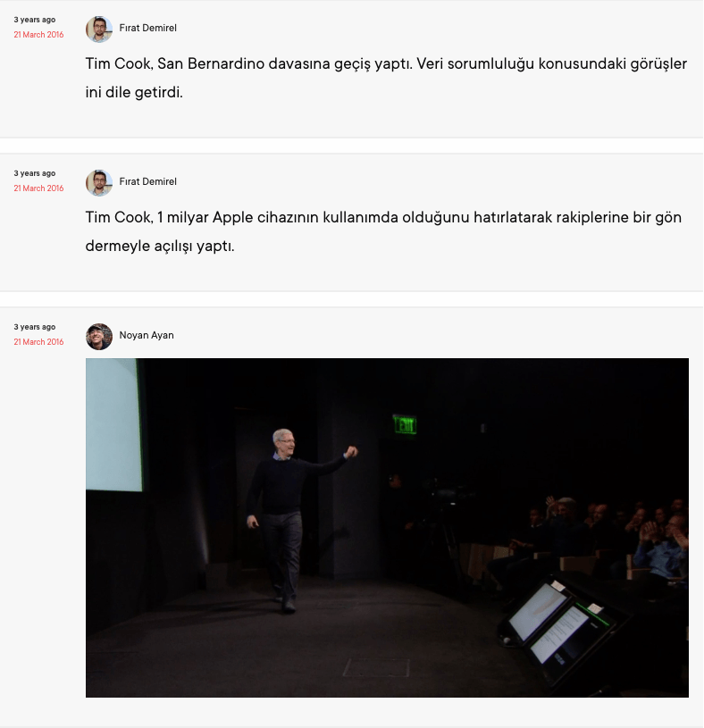The height and width of the screenshot is (728, 704).
Task: Click the bright projection screen in the photo
Action: (x=113, y=425)
